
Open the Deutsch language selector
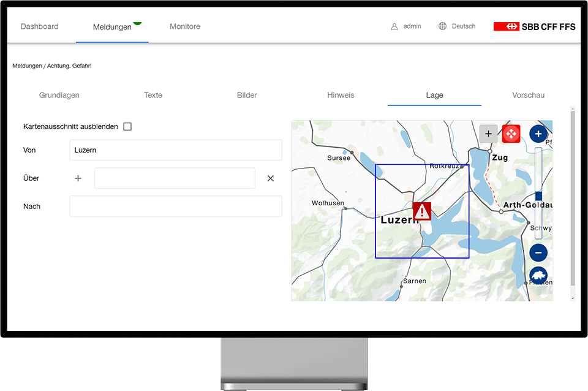pyautogui.click(x=457, y=26)
